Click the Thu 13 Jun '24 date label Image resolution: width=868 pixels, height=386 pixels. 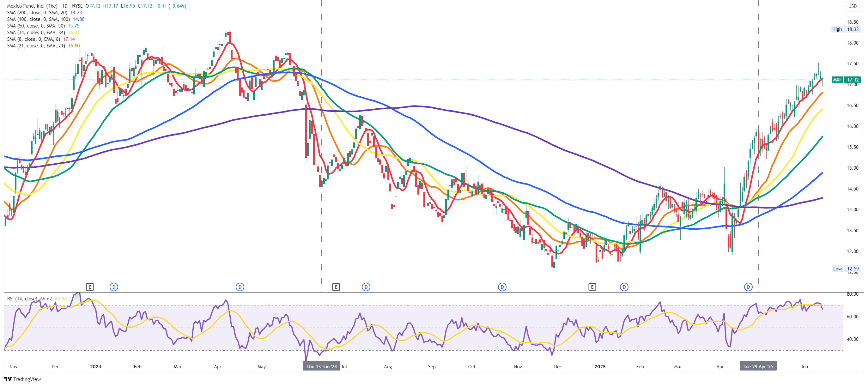tap(321, 366)
